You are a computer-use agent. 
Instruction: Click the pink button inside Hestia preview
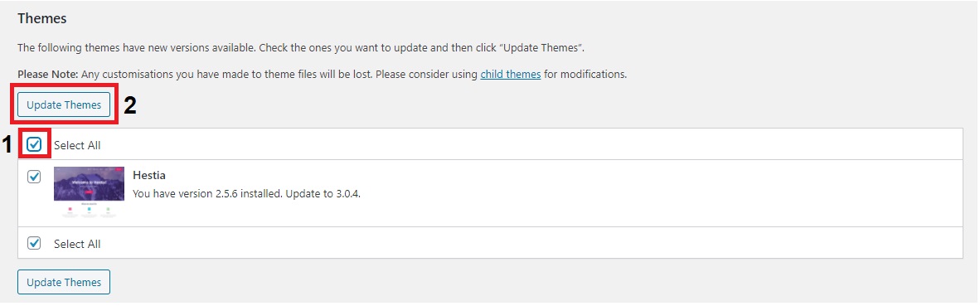pos(89,192)
